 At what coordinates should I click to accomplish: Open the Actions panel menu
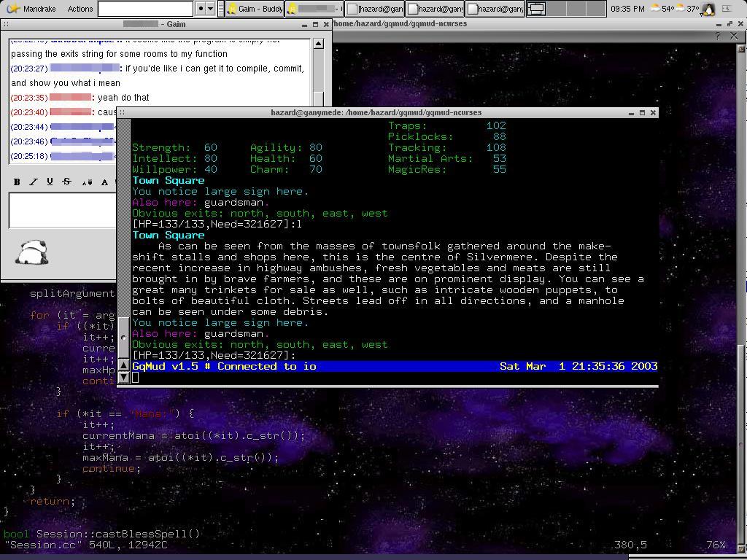point(80,9)
